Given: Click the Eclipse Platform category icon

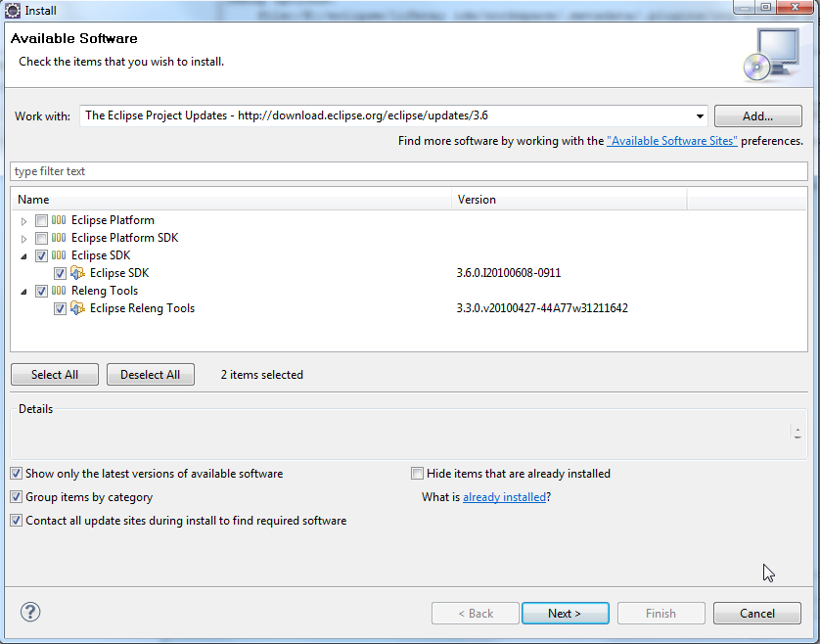Looking at the screenshot, I should pyautogui.click(x=59, y=220).
